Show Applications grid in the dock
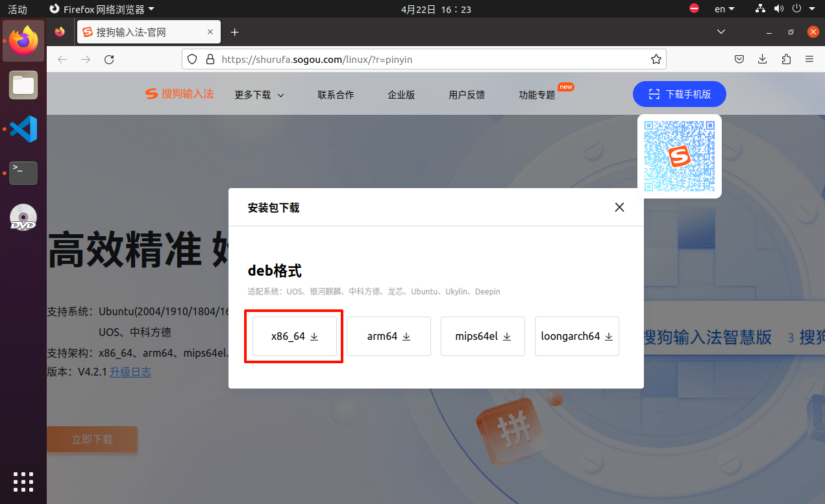 click(23, 482)
